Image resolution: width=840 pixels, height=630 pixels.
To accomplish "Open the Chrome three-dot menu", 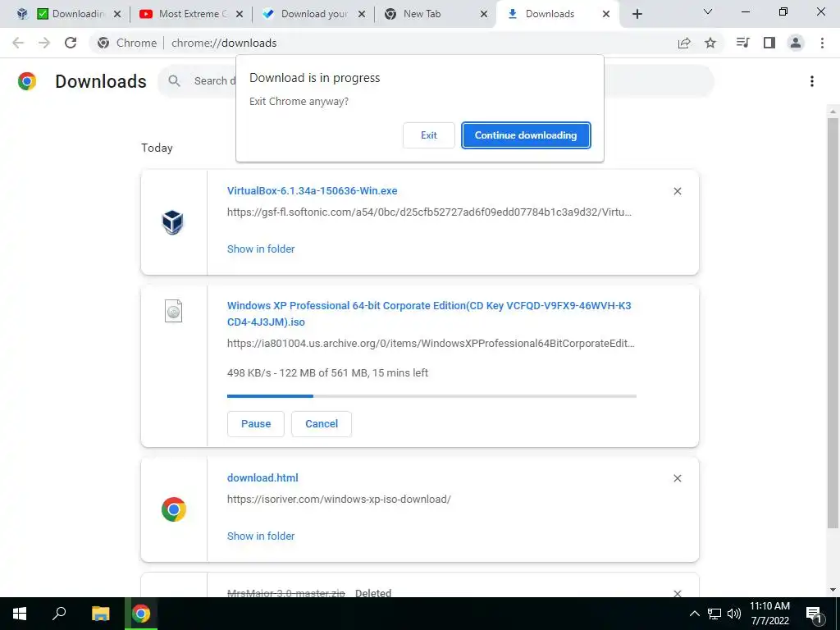I will 822,43.
